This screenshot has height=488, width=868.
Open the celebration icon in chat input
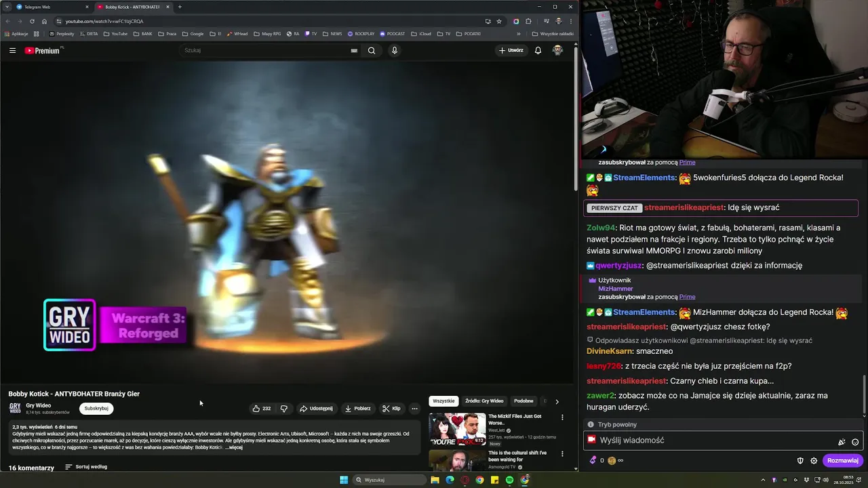(x=842, y=441)
